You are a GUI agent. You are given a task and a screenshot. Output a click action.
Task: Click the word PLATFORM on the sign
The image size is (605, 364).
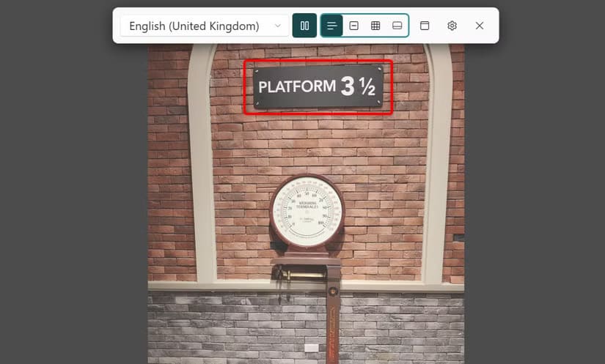pyautogui.click(x=296, y=86)
